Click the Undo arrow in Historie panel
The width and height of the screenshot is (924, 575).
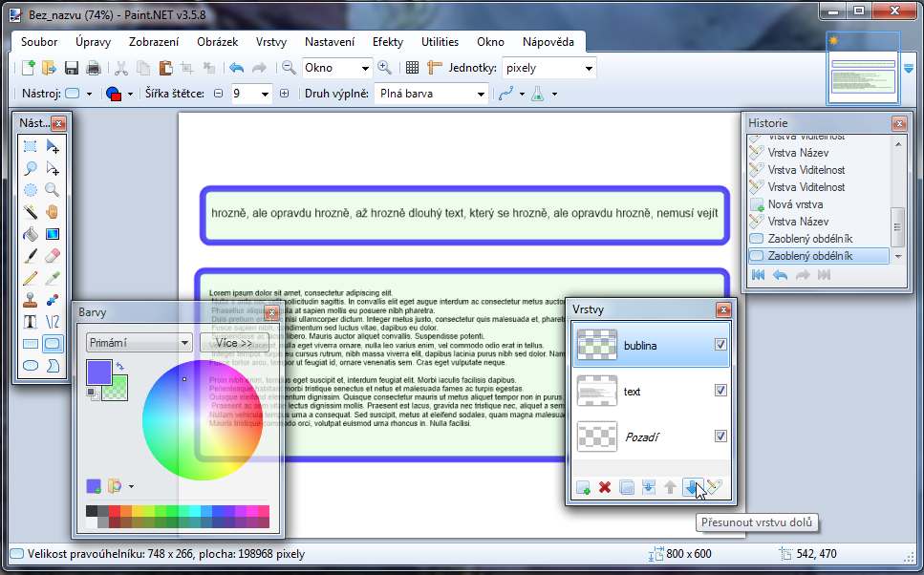coord(781,275)
